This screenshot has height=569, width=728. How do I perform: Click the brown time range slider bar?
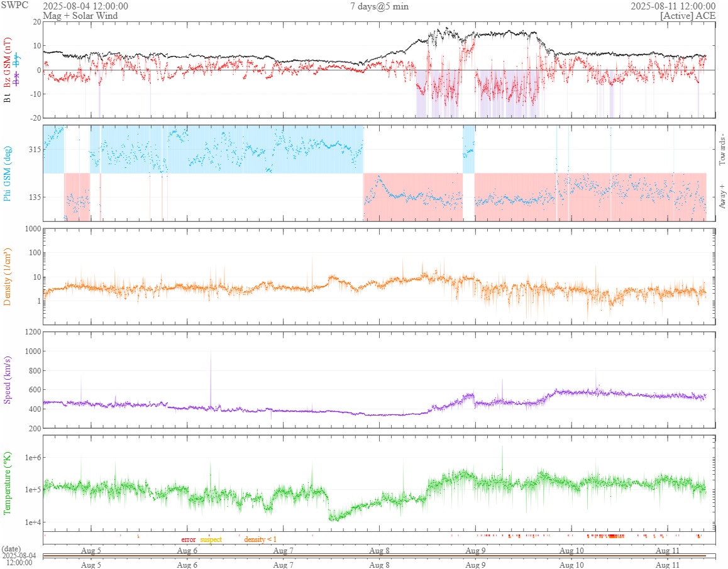pos(374,556)
